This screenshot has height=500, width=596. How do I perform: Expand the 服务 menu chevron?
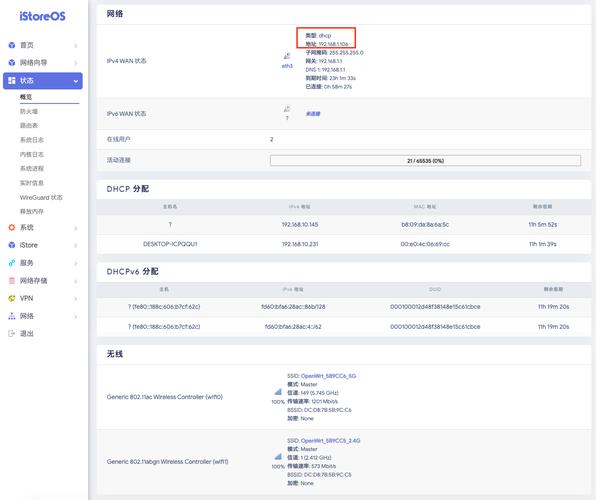[76, 263]
